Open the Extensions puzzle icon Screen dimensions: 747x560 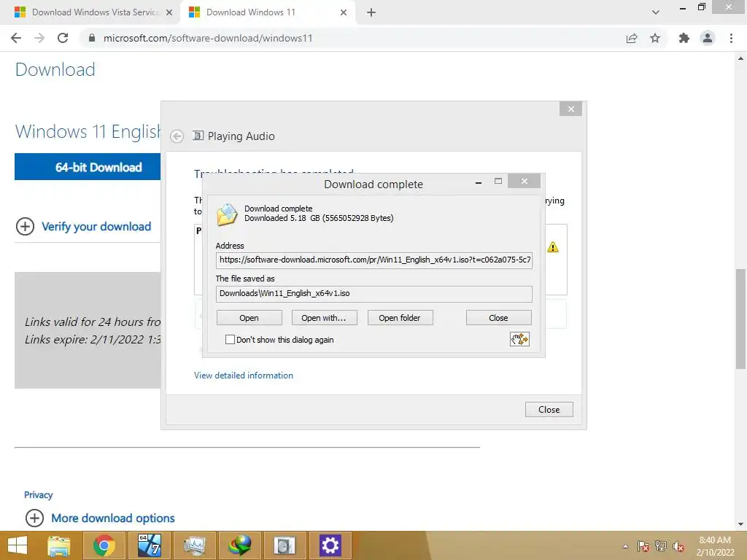click(684, 38)
